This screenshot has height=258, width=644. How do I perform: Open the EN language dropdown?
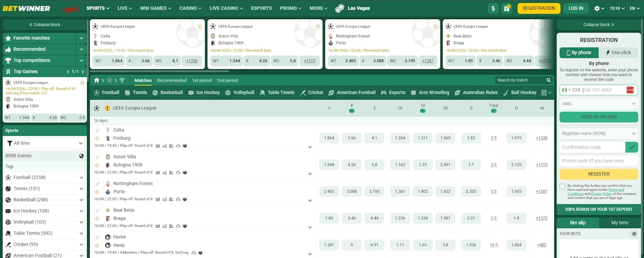pos(635,8)
